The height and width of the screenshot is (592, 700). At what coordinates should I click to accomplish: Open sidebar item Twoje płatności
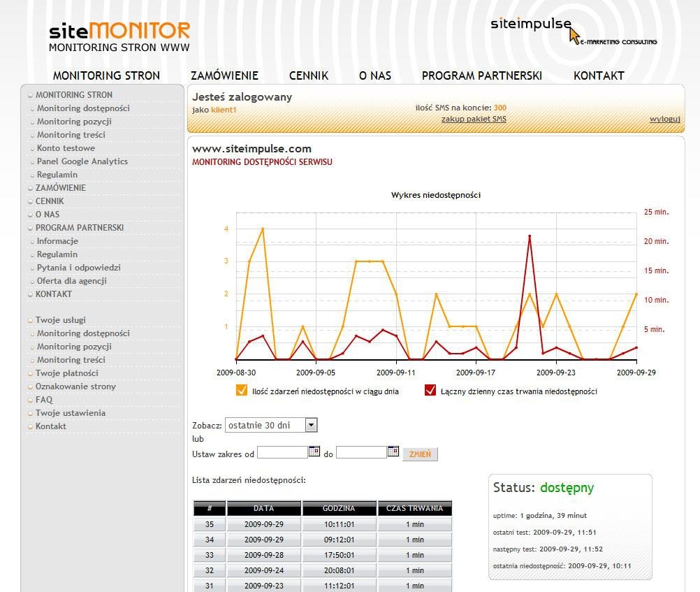point(67,373)
